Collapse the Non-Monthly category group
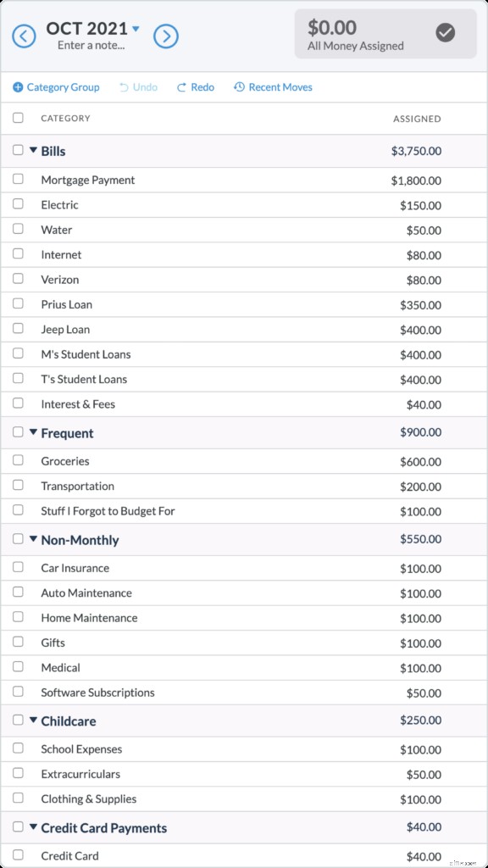The width and height of the screenshot is (488, 868). 33,540
